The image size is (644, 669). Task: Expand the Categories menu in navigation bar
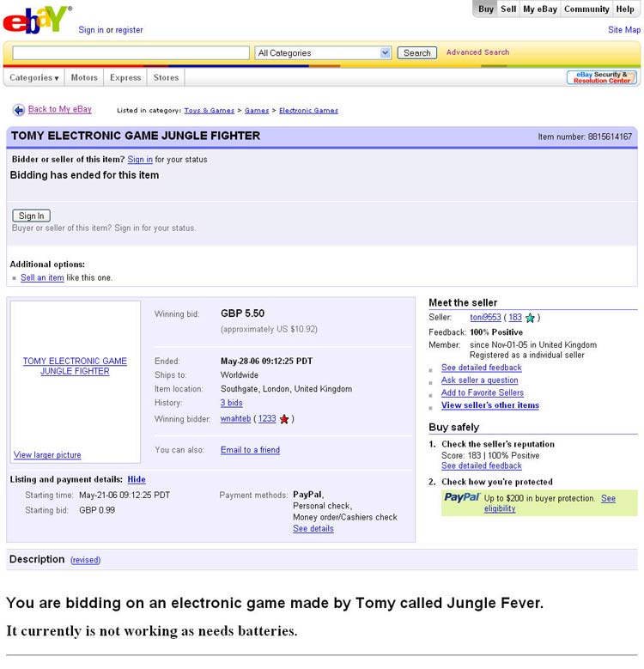click(x=34, y=77)
